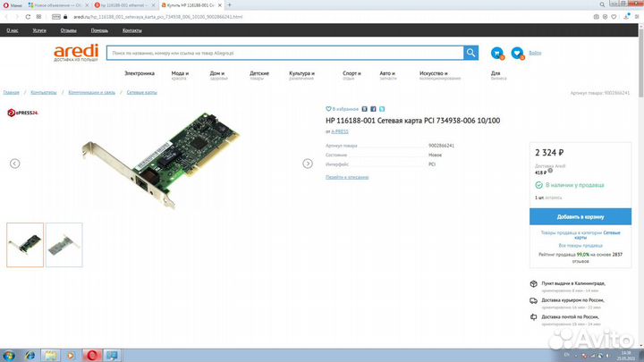Click the ad blocker shield icon

(605, 17)
